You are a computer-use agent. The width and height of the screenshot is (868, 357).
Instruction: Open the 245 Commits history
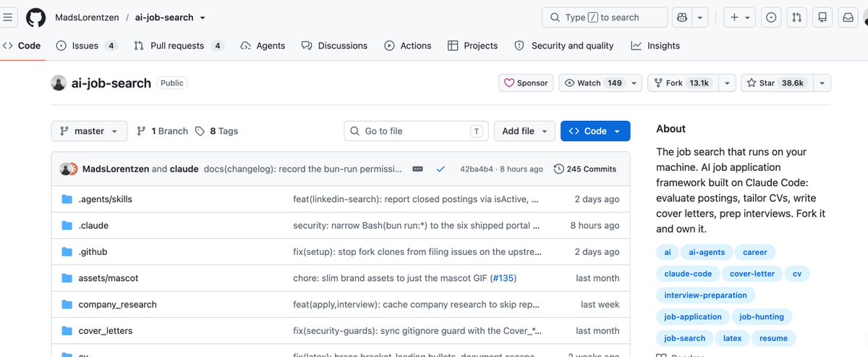pyautogui.click(x=584, y=169)
